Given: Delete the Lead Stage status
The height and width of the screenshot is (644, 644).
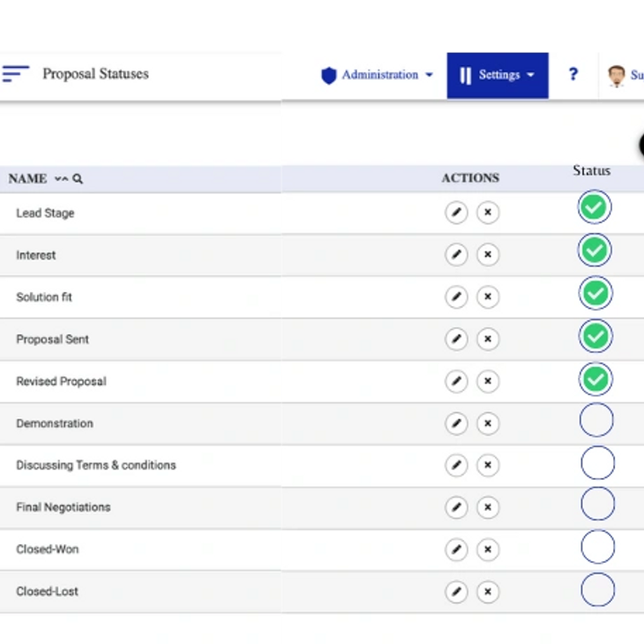Looking at the screenshot, I should tap(488, 213).
